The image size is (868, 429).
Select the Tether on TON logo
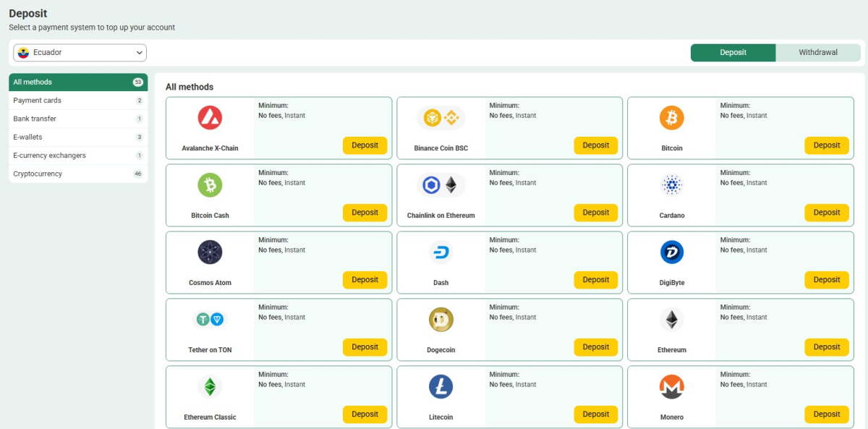(210, 319)
